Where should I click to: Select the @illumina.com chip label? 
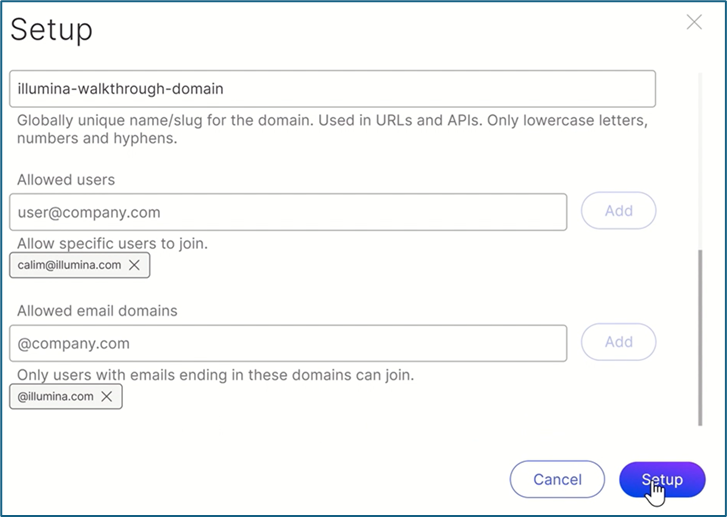tap(56, 397)
